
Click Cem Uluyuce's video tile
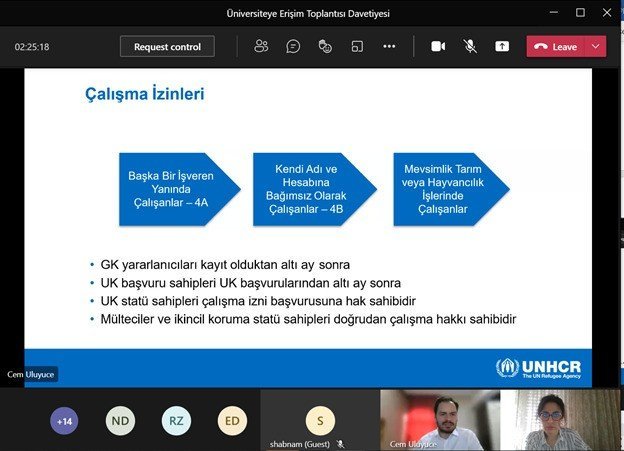(439, 420)
